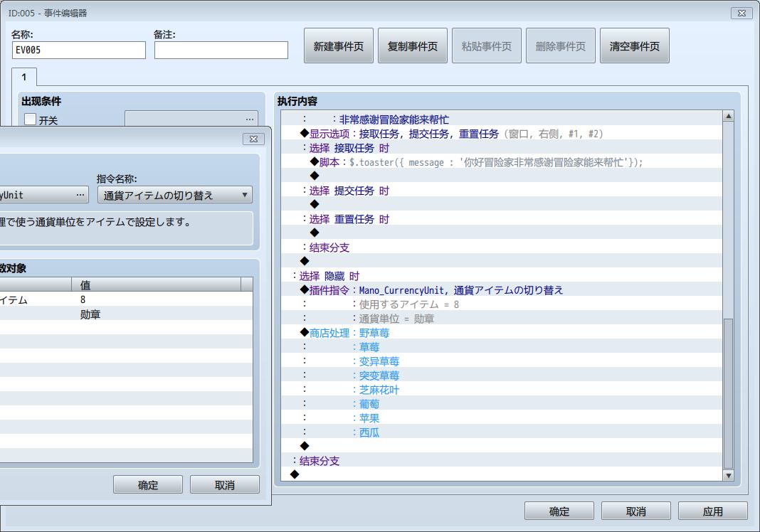
Task: Select empty diamond line below 西瓜
Action: click(x=502, y=446)
